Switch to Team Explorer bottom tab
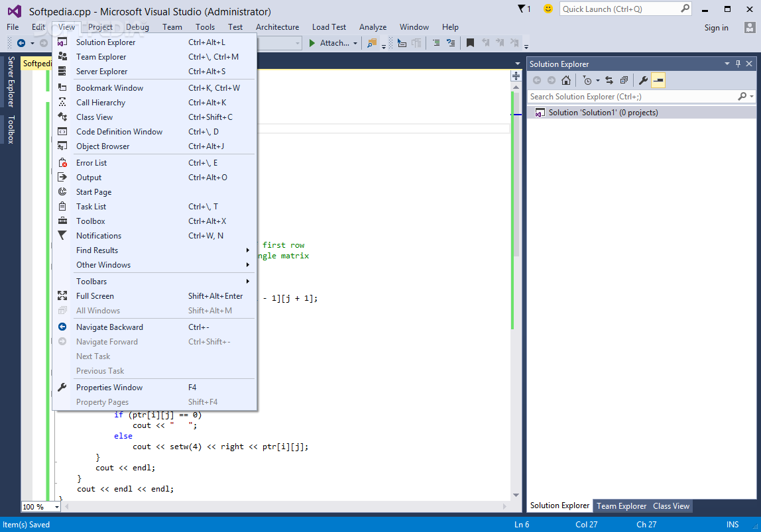761x532 pixels. click(x=621, y=505)
